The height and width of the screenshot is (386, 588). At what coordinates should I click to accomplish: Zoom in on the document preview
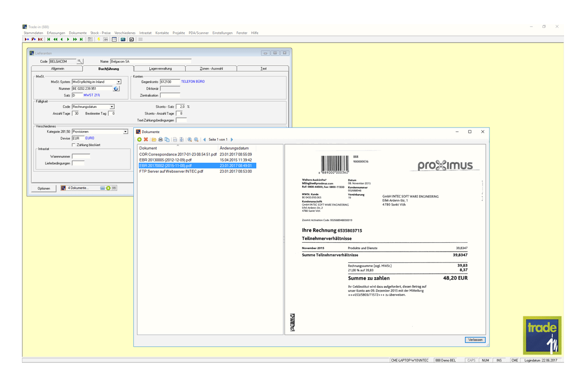pyautogui.click(x=190, y=140)
